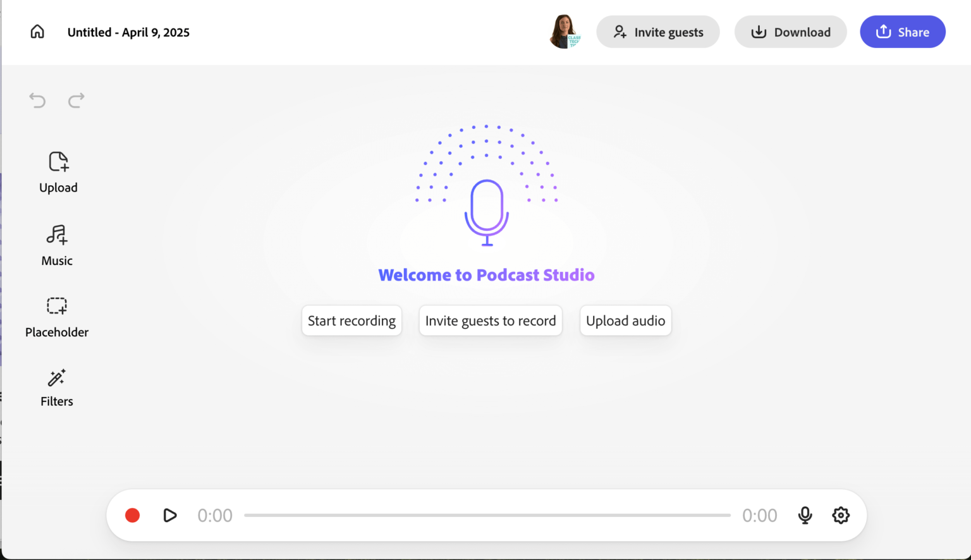Click the Redo arrow icon
The height and width of the screenshot is (560, 971).
click(76, 100)
